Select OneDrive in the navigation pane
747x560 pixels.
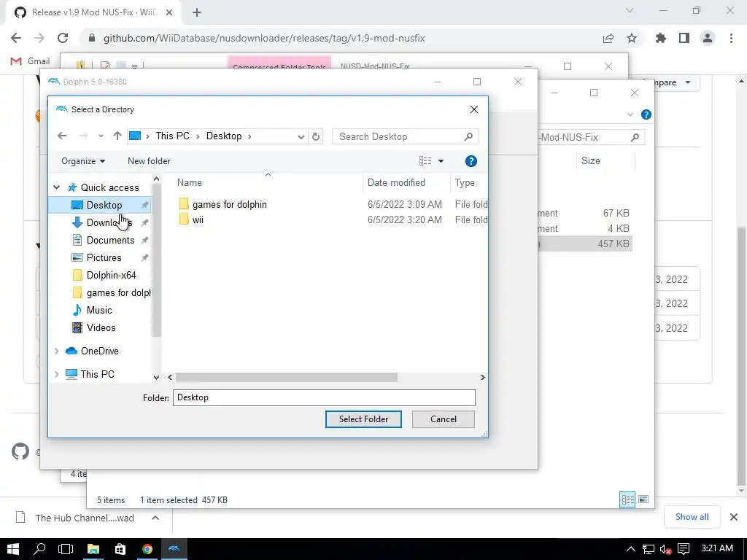coord(99,351)
